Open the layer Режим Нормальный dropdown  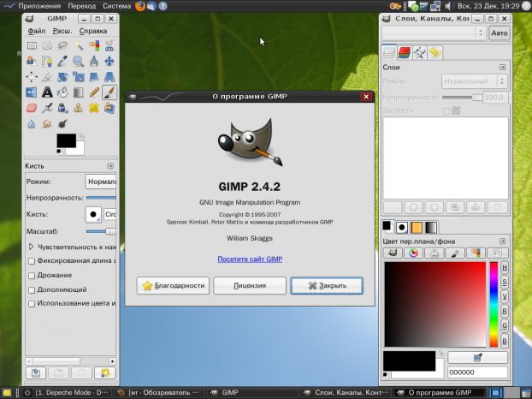[474, 81]
